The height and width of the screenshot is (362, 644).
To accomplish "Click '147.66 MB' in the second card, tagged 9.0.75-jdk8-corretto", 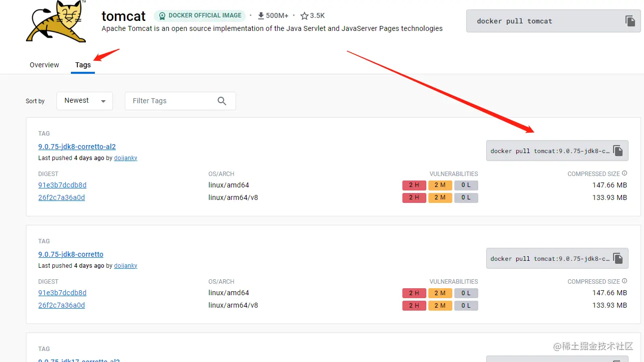I will pos(610,293).
